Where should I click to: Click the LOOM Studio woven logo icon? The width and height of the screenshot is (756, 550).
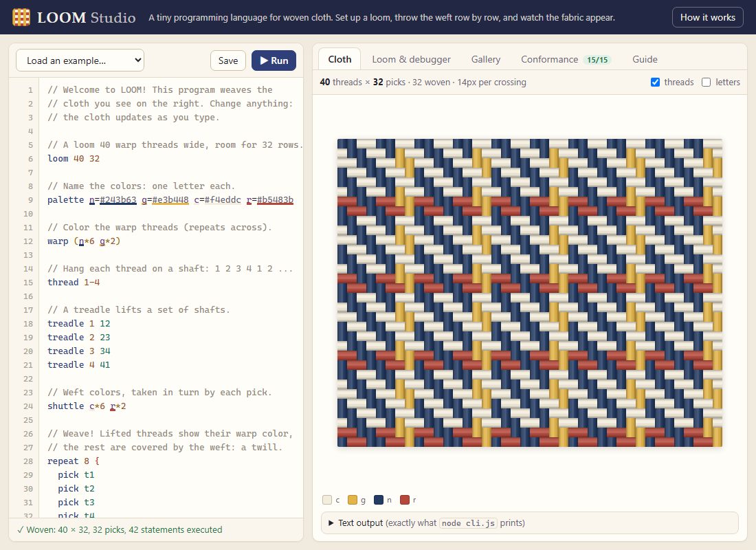point(21,17)
